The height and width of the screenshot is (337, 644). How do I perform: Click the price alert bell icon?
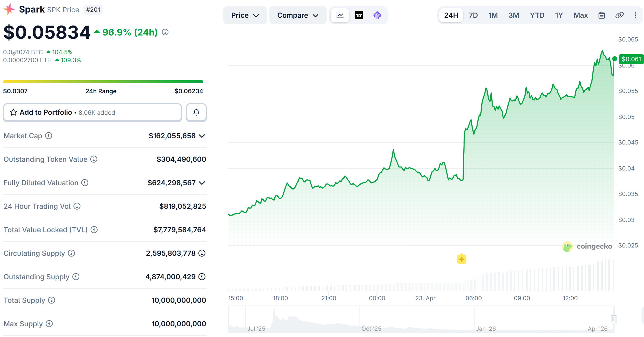196,112
